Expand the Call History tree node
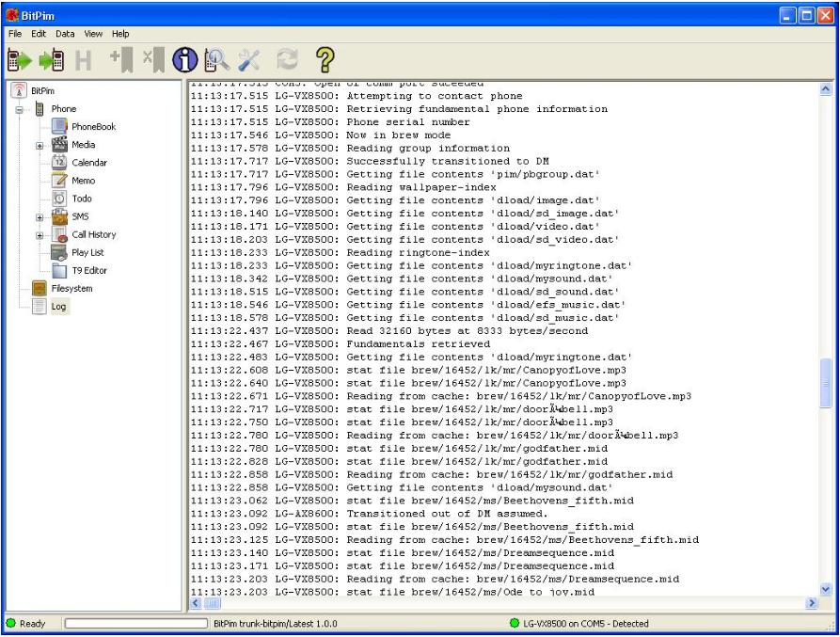840x637 pixels. click(x=40, y=234)
